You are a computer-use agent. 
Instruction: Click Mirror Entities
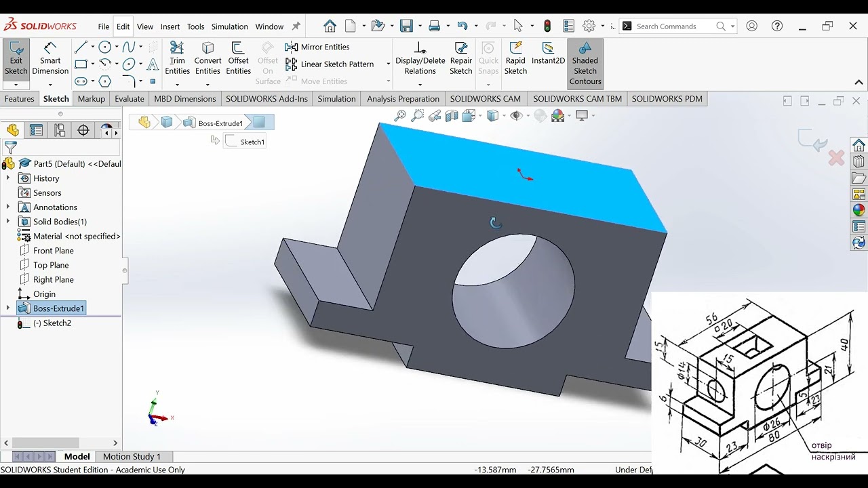[x=317, y=47]
